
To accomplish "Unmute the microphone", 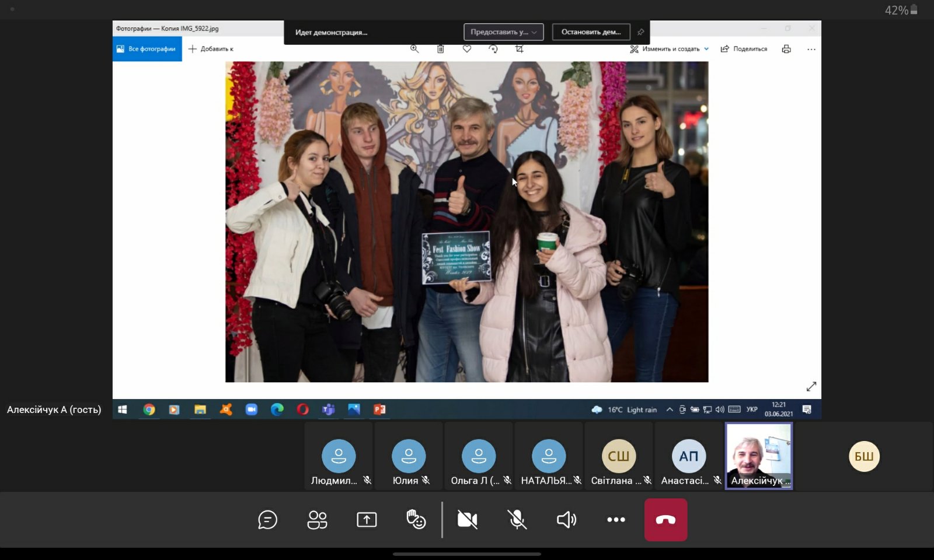I will pyautogui.click(x=517, y=520).
